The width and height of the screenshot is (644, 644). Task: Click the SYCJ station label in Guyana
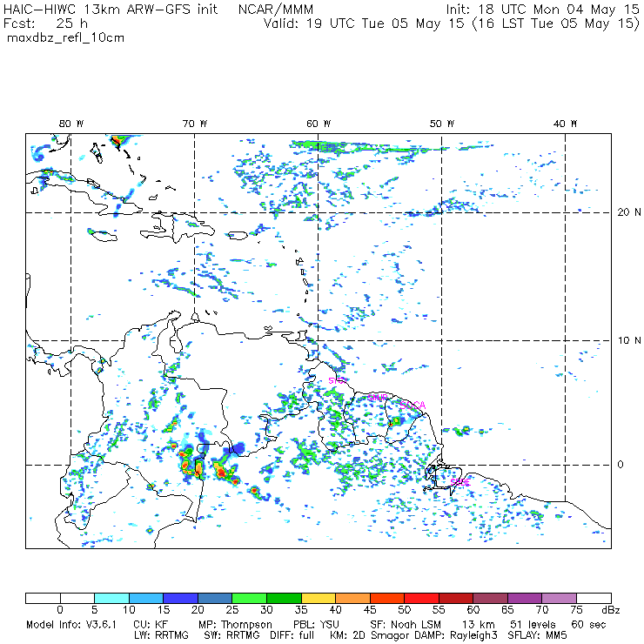point(339,380)
